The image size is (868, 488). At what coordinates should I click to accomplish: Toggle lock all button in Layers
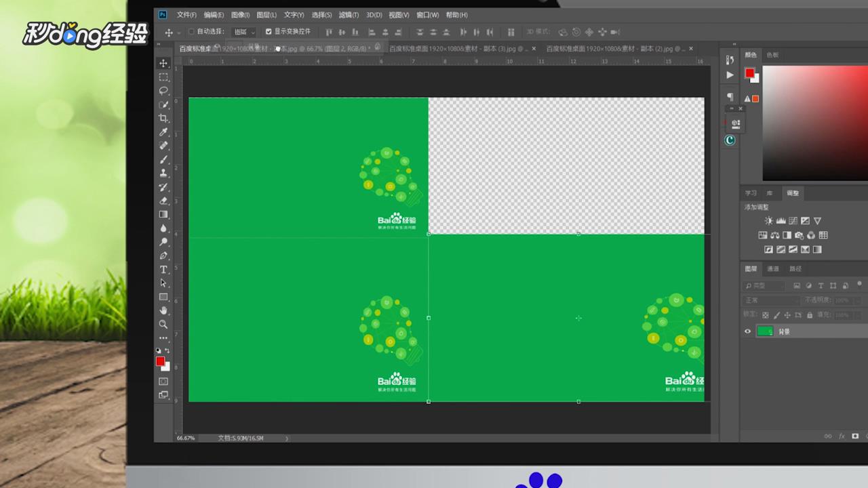pyautogui.click(x=809, y=314)
